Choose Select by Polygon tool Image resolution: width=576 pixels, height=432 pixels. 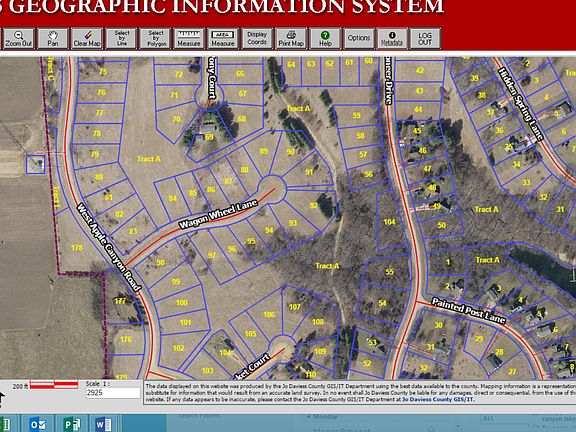(x=156, y=39)
